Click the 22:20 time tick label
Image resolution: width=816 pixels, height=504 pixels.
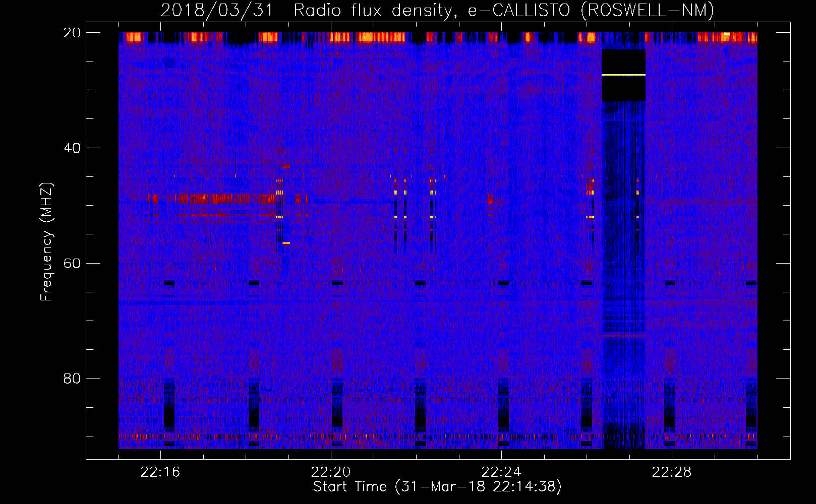pyautogui.click(x=331, y=472)
